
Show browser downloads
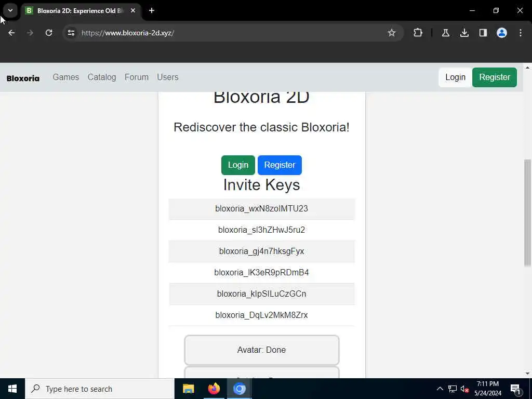pos(464,33)
